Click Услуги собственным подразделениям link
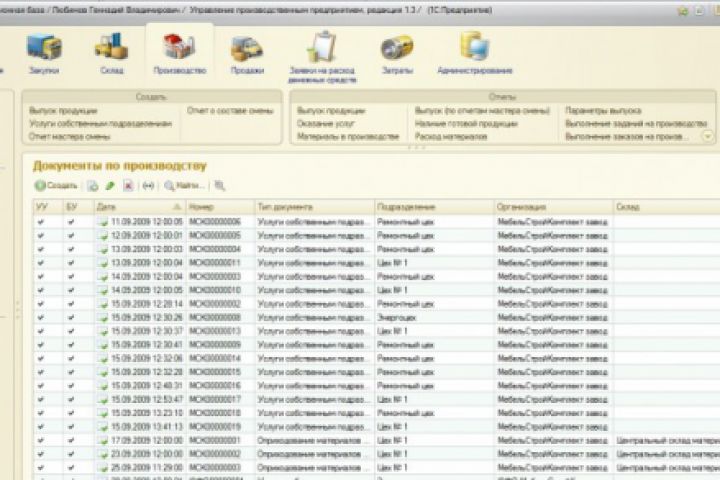This screenshot has height=480, width=720. (101, 124)
